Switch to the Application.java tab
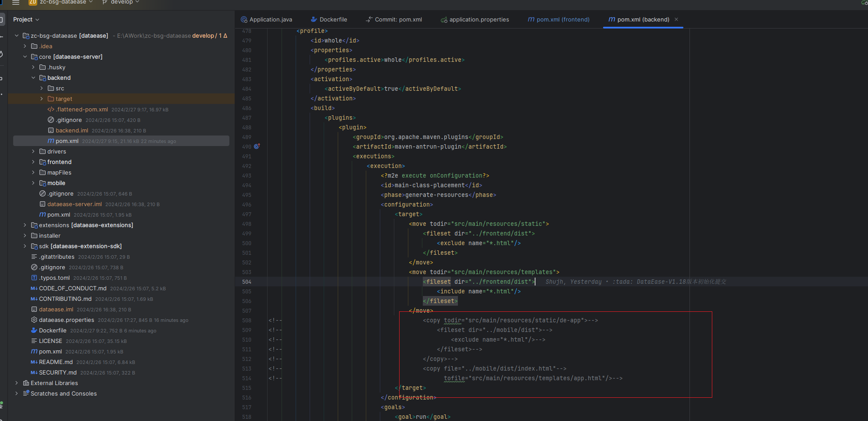 tap(266, 19)
